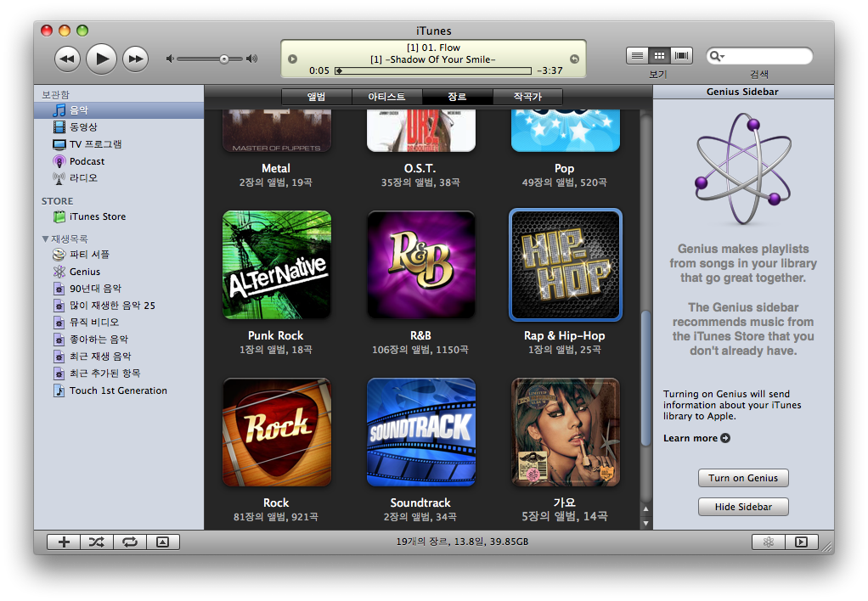This screenshot has height=601, width=868.
Task: Open 90년대 음악 smart playlist
Action: [x=118, y=289]
